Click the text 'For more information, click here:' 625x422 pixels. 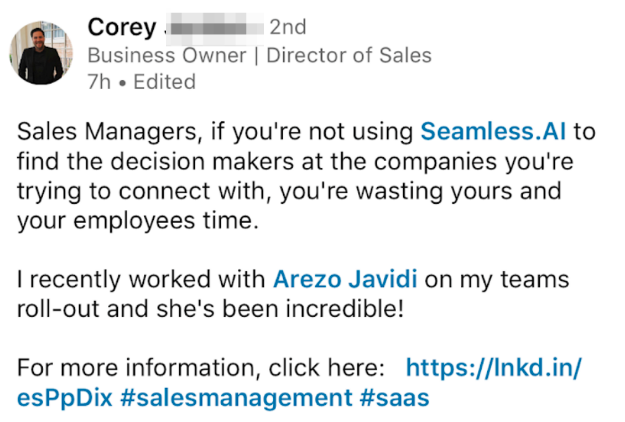tap(201, 367)
